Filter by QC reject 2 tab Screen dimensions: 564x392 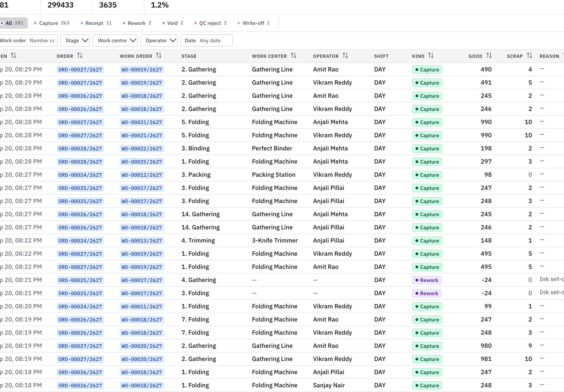coord(210,23)
